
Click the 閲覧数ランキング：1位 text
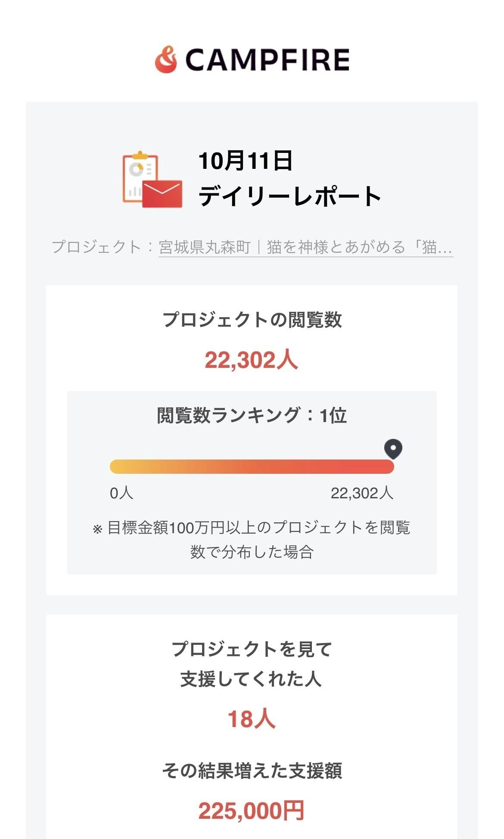(x=252, y=415)
